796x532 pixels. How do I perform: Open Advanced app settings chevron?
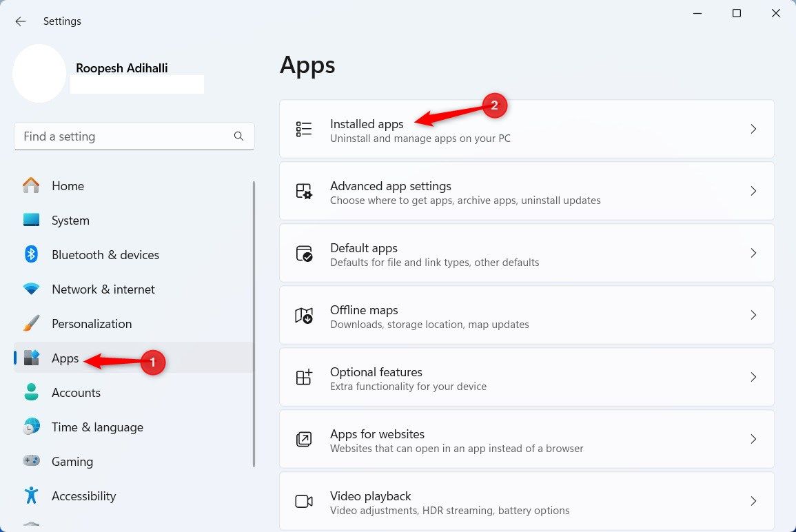tap(753, 191)
